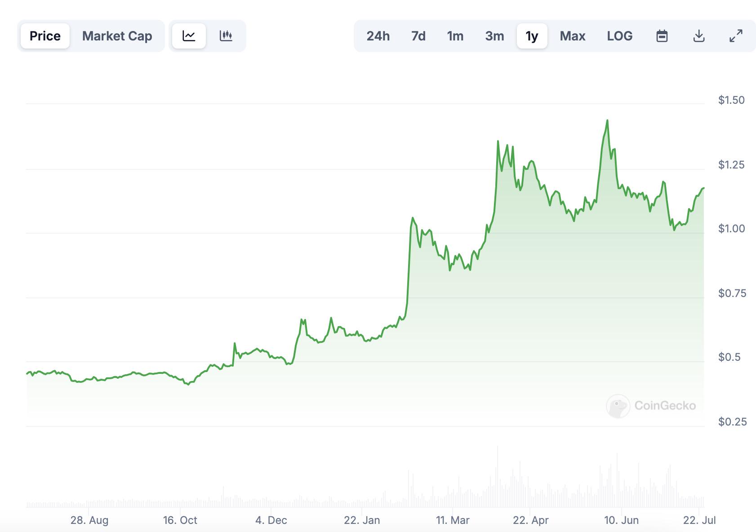Click the 22. Jan x-axis date label
The image size is (756, 532).
click(x=362, y=520)
